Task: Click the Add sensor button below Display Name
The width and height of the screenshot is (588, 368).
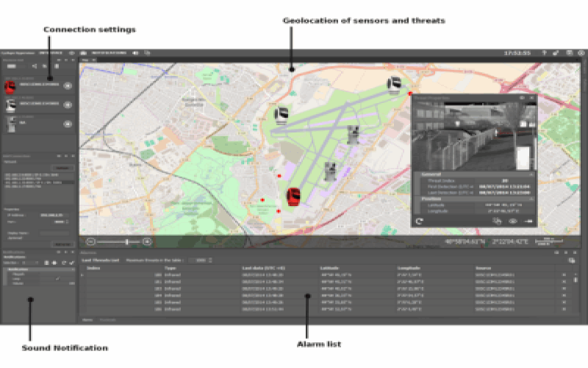Action: (x=62, y=244)
